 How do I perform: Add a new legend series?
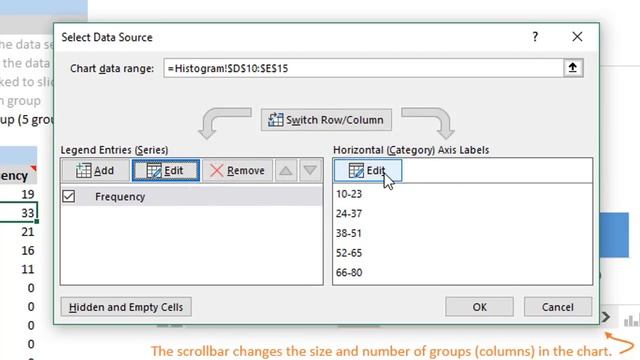click(x=96, y=170)
